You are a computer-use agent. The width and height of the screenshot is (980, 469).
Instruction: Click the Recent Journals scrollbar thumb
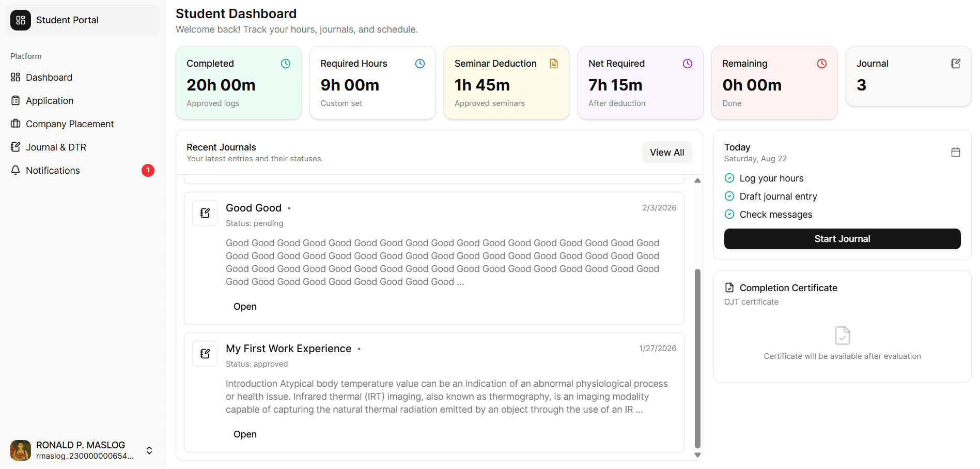point(697,358)
